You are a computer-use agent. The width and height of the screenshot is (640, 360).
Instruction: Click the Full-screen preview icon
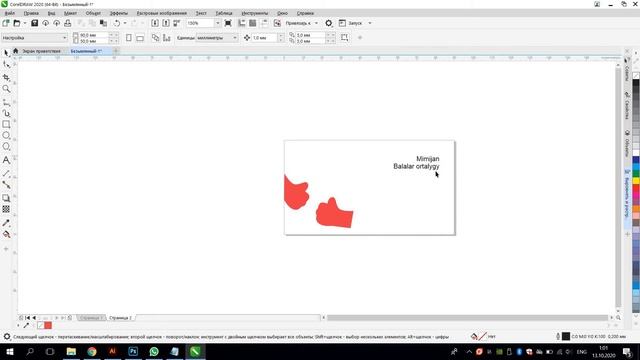(228, 23)
